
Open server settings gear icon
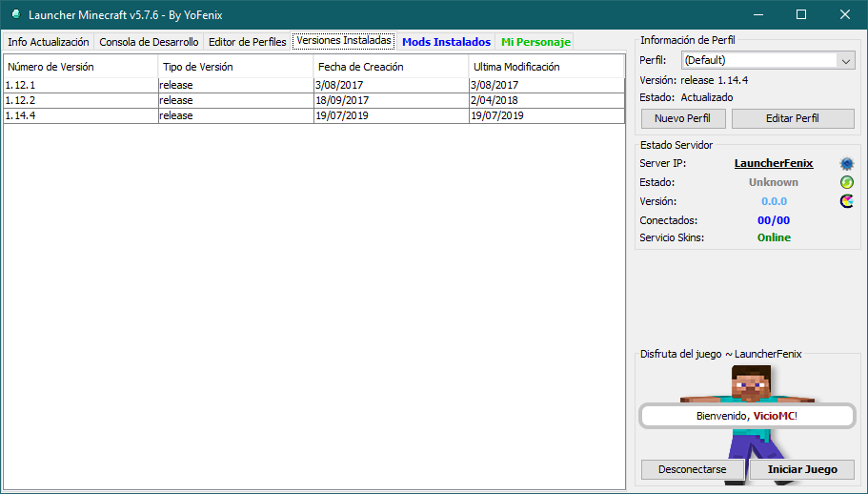pyautogui.click(x=846, y=163)
